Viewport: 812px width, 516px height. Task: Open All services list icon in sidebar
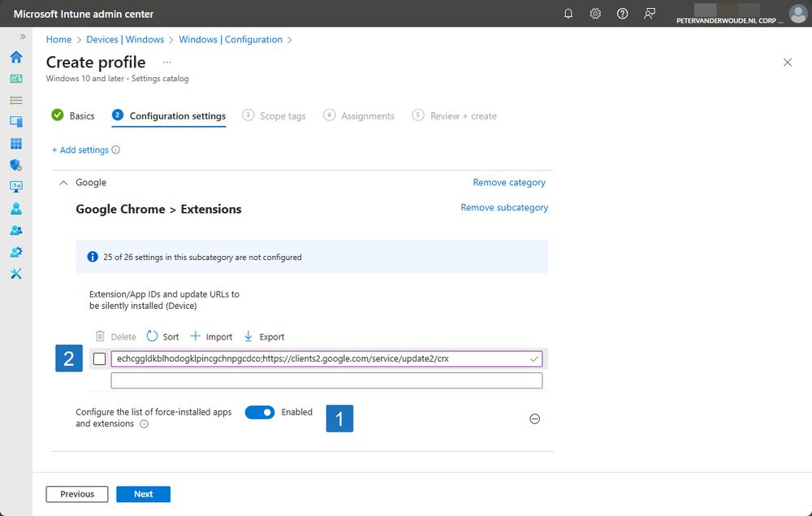tap(16, 101)
